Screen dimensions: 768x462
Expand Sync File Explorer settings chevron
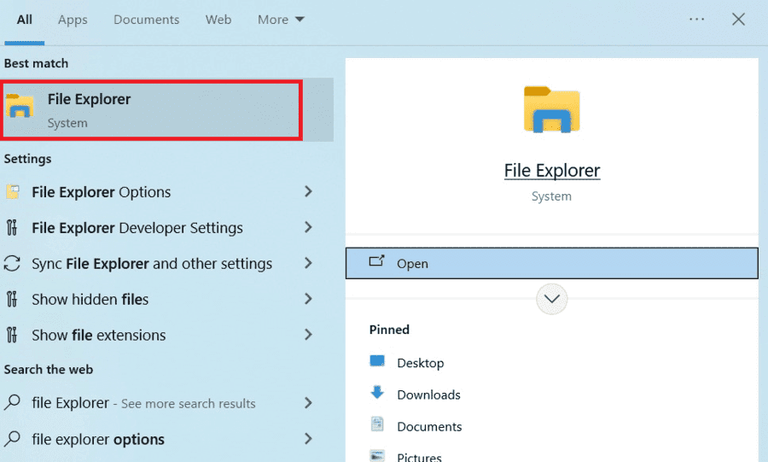308,263
